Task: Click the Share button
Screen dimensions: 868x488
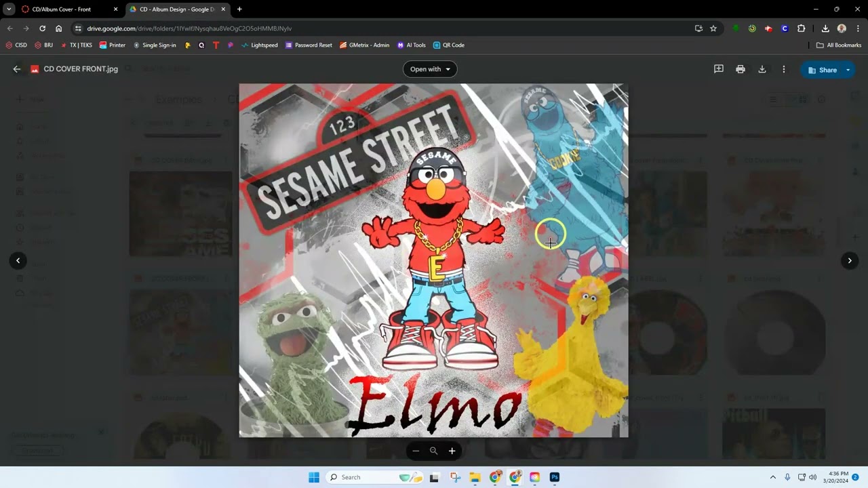Action: (x=822, y=70)
